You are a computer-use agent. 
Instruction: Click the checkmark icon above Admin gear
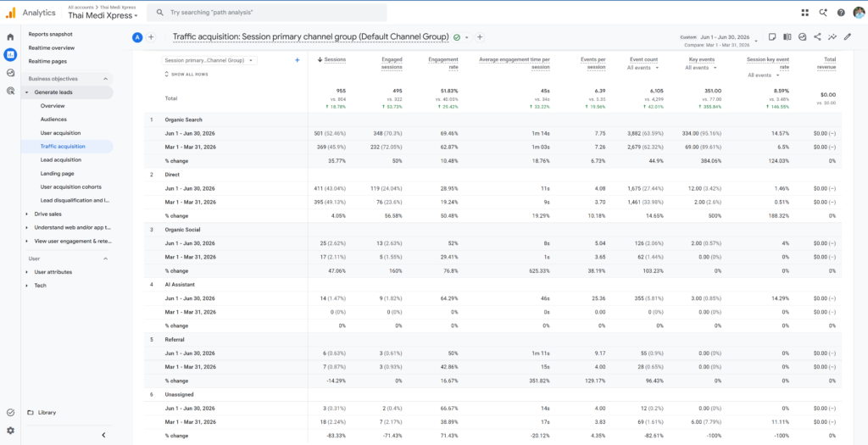click(x=10, y=412)
